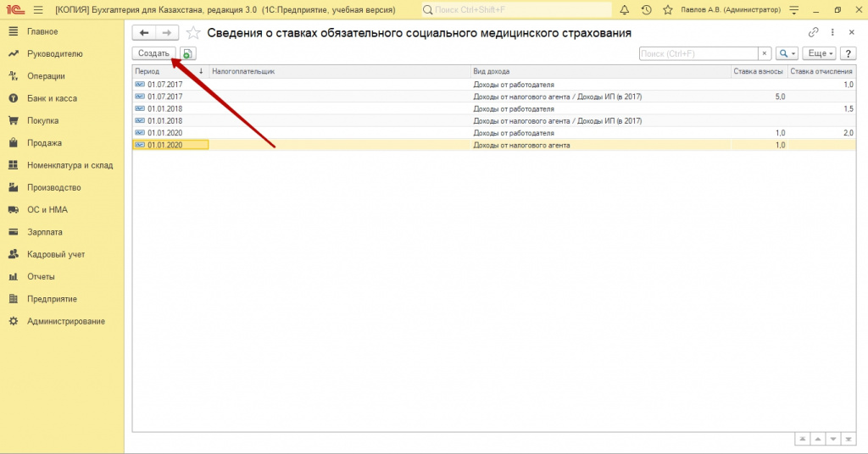
Task: Clear the search field with X
Action: (765, 53)
